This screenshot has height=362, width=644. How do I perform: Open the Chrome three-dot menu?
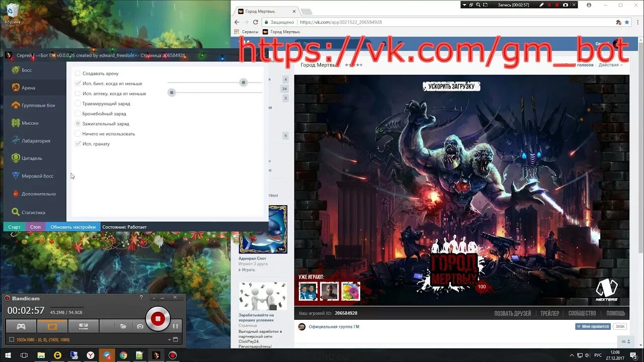click(637, 22)
